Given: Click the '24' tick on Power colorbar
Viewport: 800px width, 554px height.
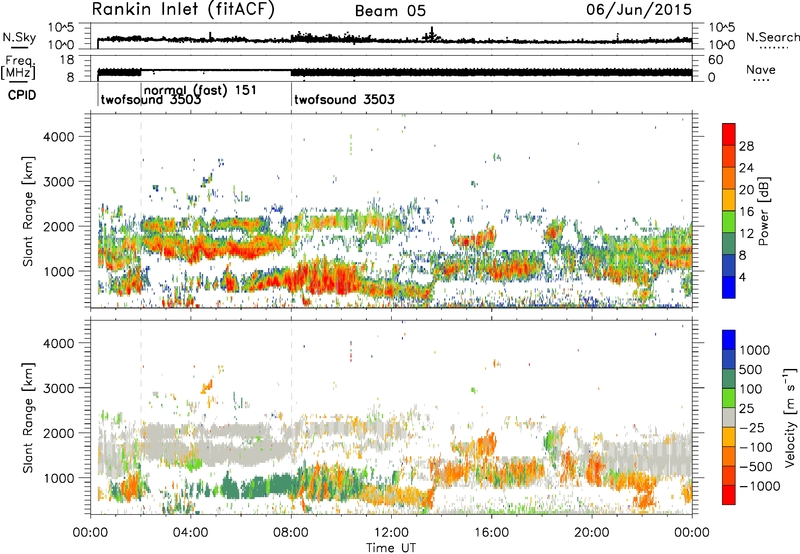Looking at the screenshot, I should coord(746,168).
